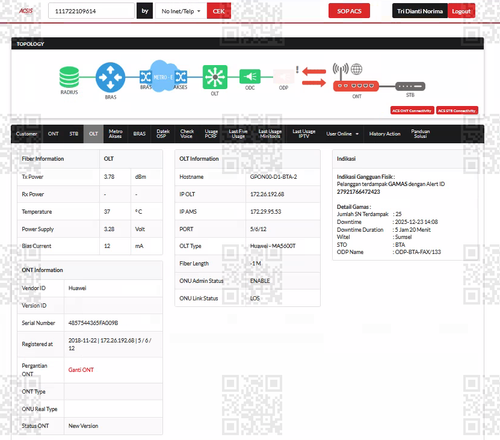Open the BRAS tab

click(139, 134)
